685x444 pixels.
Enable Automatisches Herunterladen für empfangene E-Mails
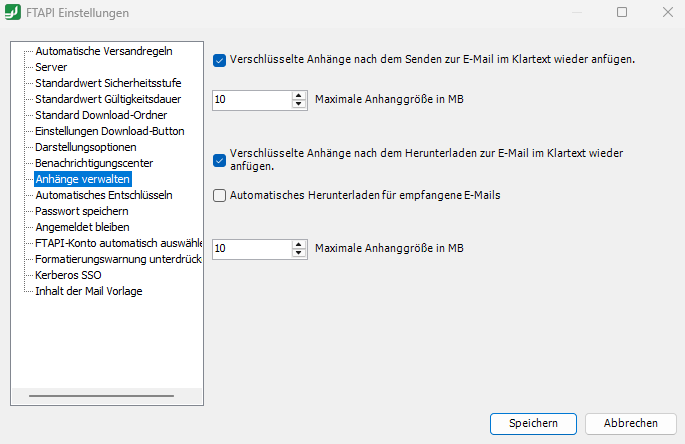(219, 196)
